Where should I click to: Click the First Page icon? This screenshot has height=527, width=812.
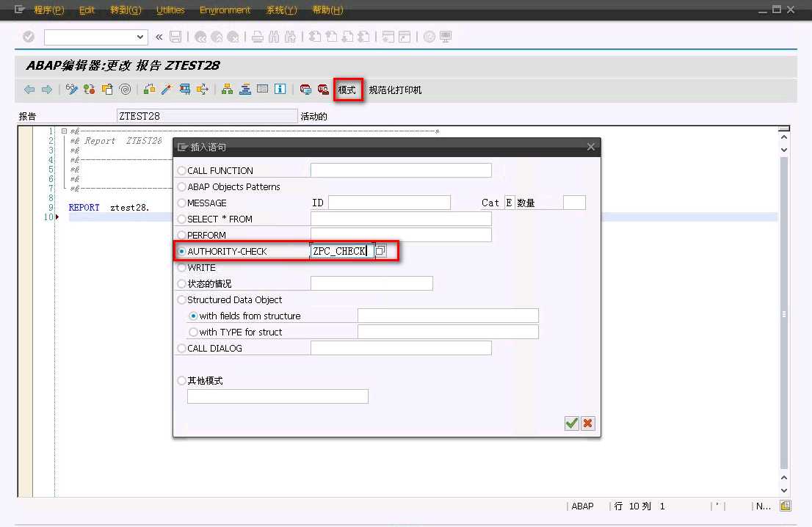click(314, 37)
